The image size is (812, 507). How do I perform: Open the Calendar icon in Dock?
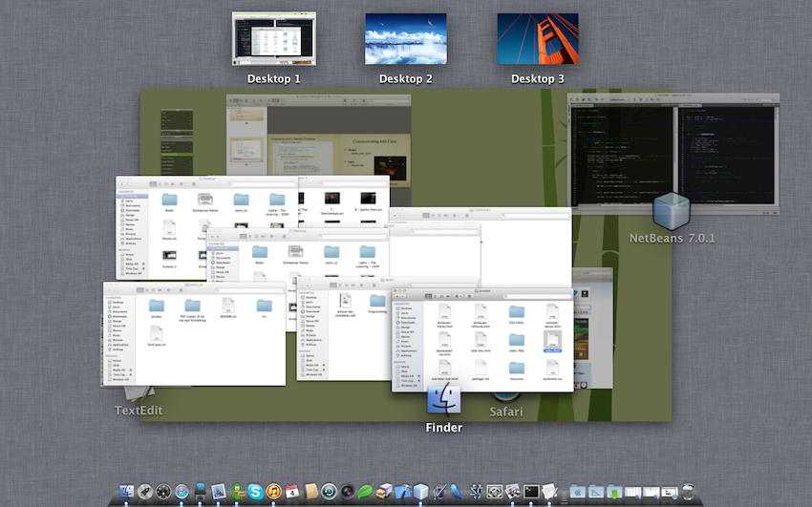click(x=292, y=492)
